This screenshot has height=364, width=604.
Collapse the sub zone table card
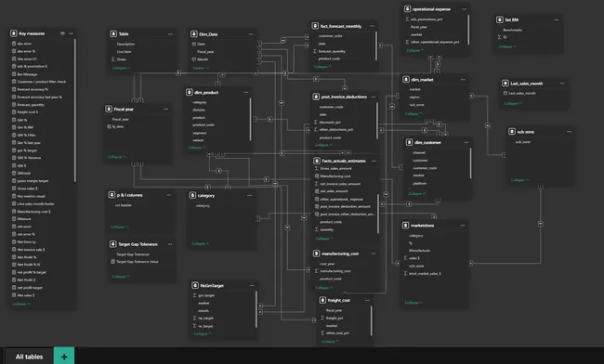click(x=519, y=180)
